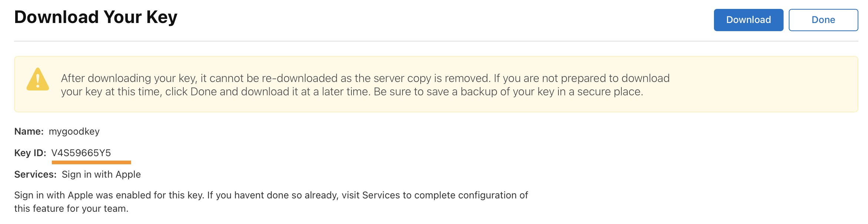868x224 pixels.
Task: Click the Sign in with Apple service value
Action: point(101,174)
